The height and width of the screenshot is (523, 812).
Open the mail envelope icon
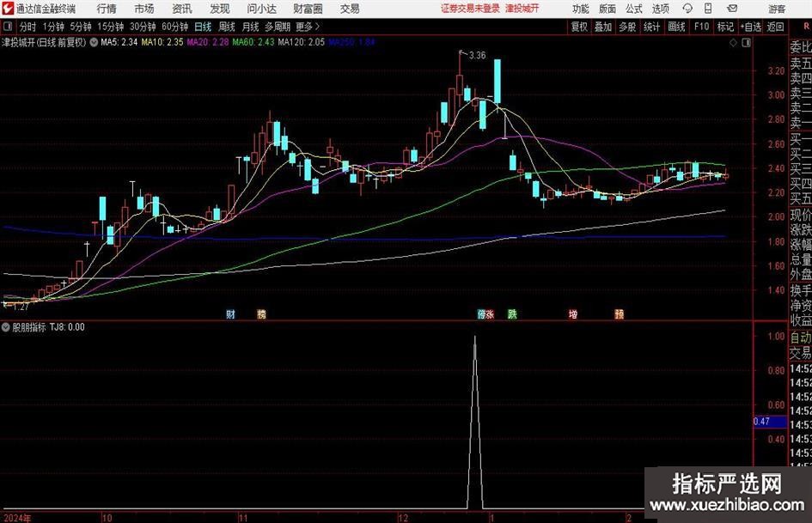pyautogui.click(x=732, y=9)
